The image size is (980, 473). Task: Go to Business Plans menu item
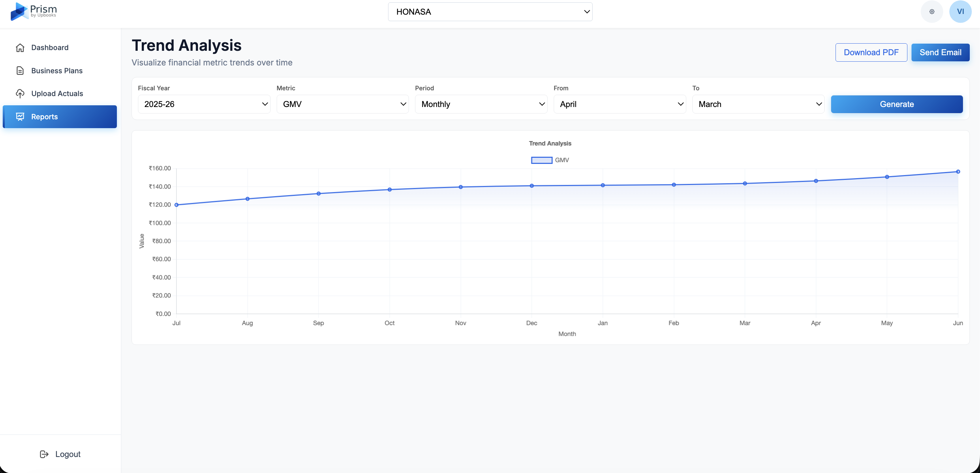(57, 71)
